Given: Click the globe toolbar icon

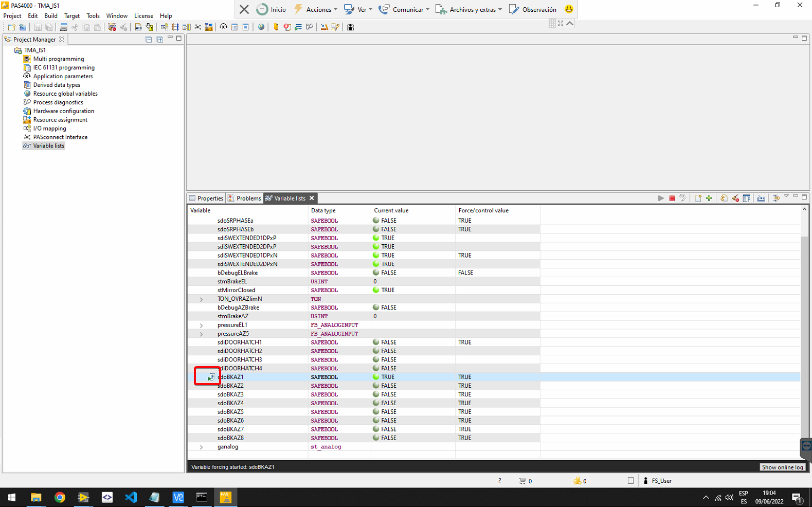Looking at the screenshot, I should (x=261, y=27).
